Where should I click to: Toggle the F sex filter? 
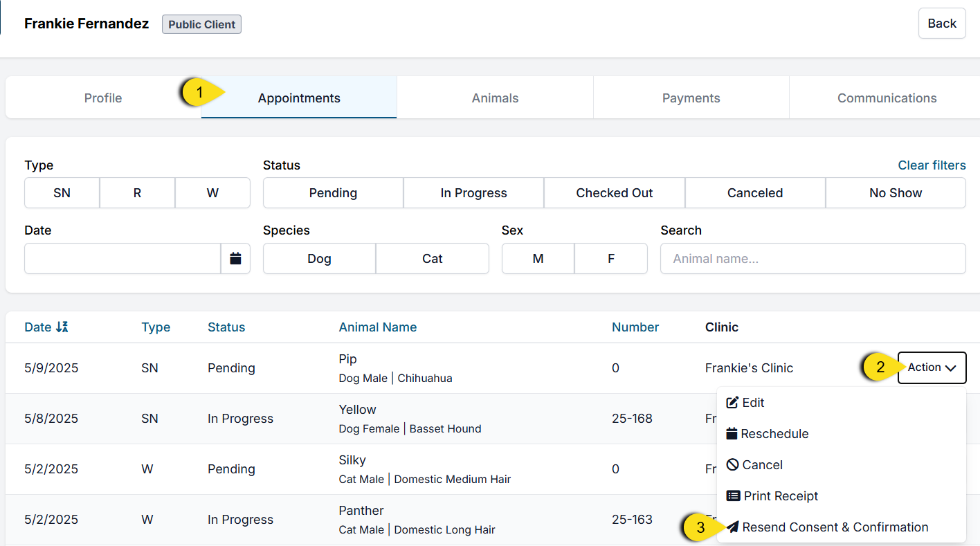pos(610,259)
